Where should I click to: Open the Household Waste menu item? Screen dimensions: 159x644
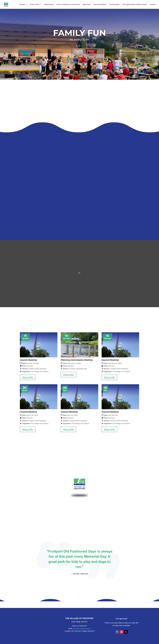point(100,5)
